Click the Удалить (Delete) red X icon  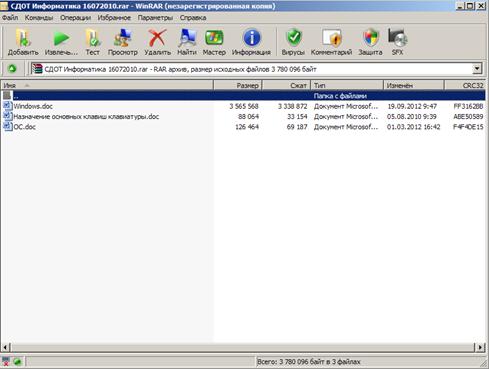click(x=157, y=38)
